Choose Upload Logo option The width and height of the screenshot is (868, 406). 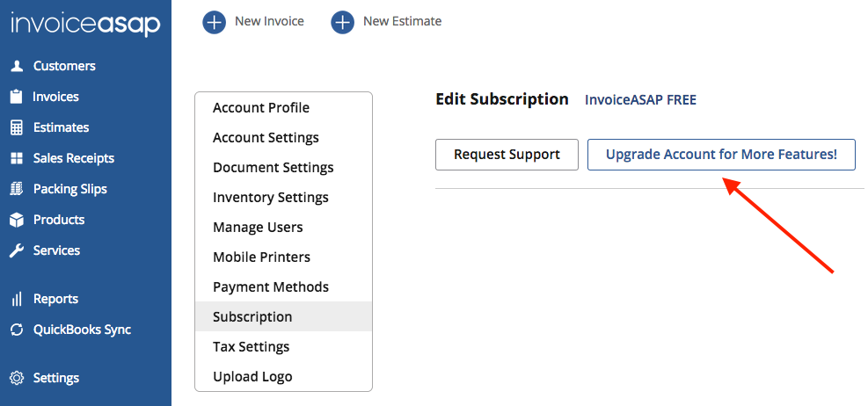click(x=252, y=377)
